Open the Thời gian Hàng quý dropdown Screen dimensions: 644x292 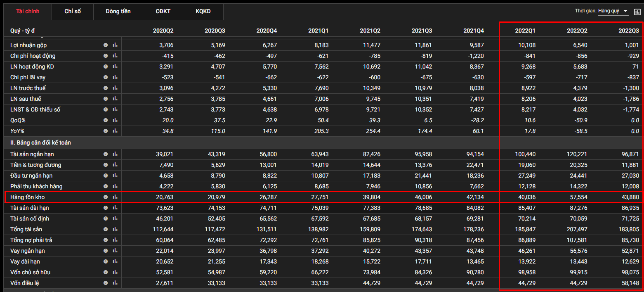click(x=613, y=11)
